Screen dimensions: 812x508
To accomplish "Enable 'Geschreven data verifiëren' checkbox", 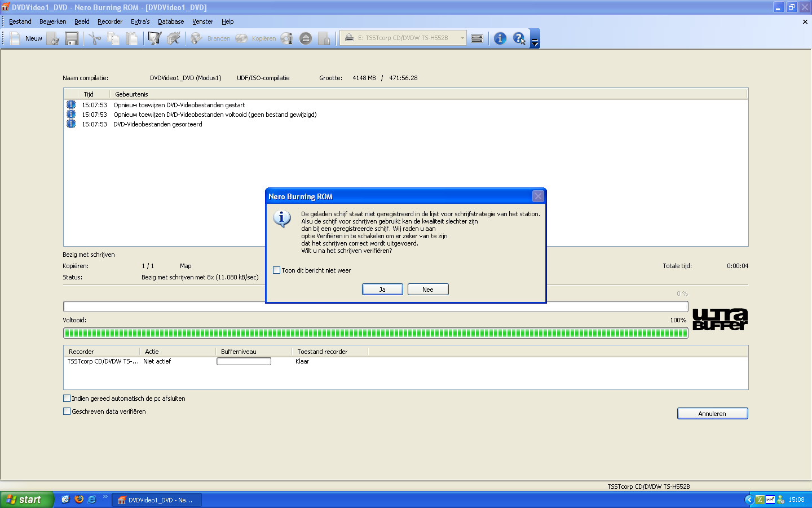I will pos(67,411).
